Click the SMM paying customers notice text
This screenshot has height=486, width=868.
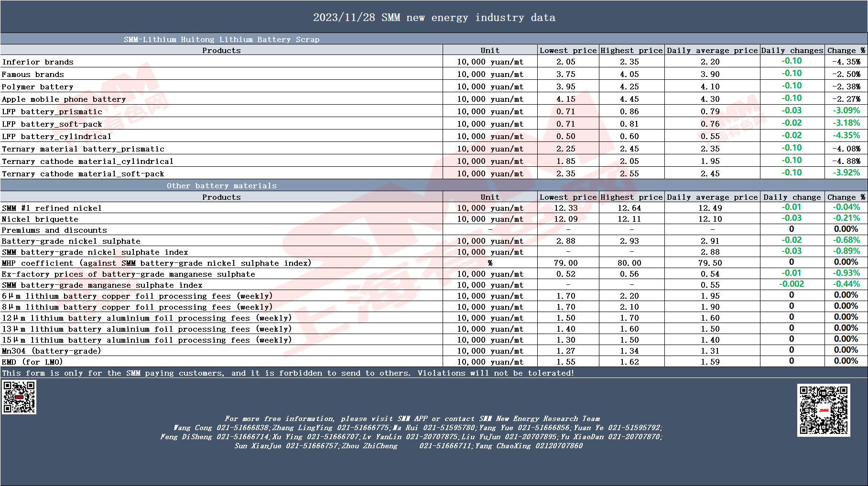(288, 373)
